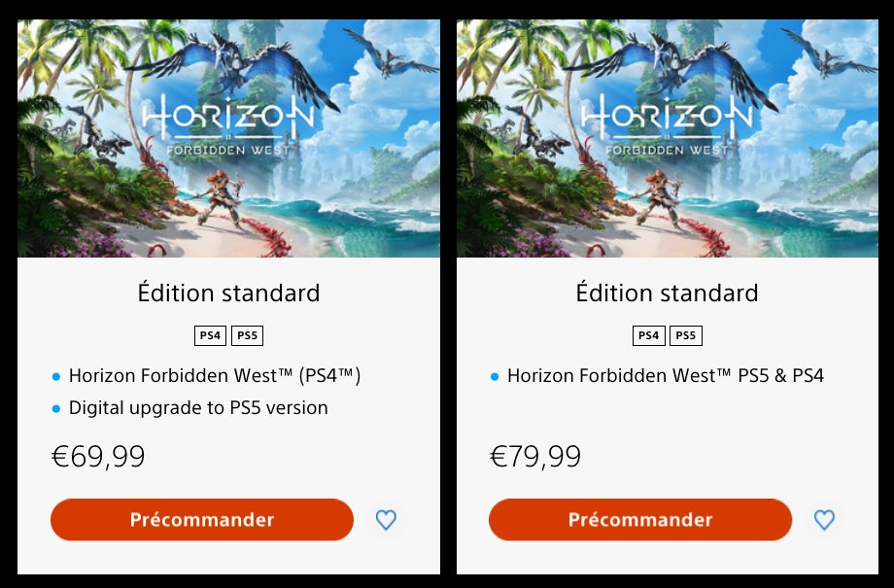The height and width of the screenshot is (588, 894).
Task: Click the PS4 badge on the €69,99 card
Action: (210, 336)
